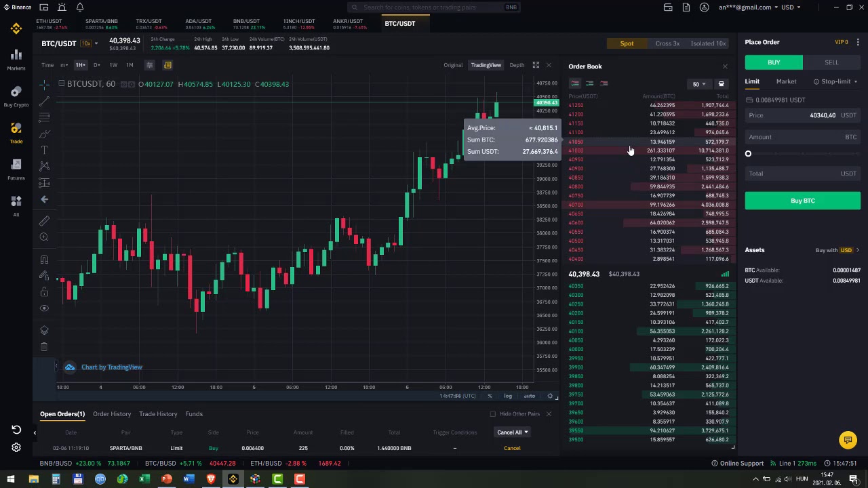Expand the Cancel All dropdown
This screenshot has width=868, height=488.
512,432
